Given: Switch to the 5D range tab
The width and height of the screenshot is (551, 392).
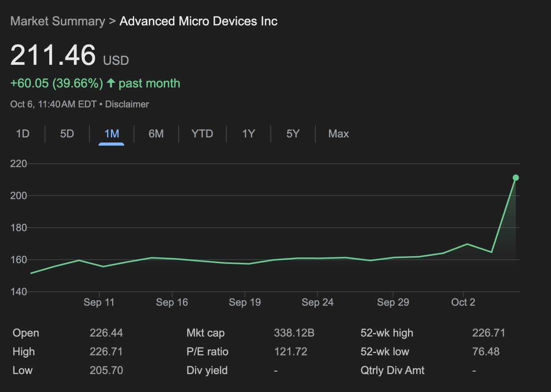Looking at the screenshot, I should pyautogui.click(x=67, y=134).
